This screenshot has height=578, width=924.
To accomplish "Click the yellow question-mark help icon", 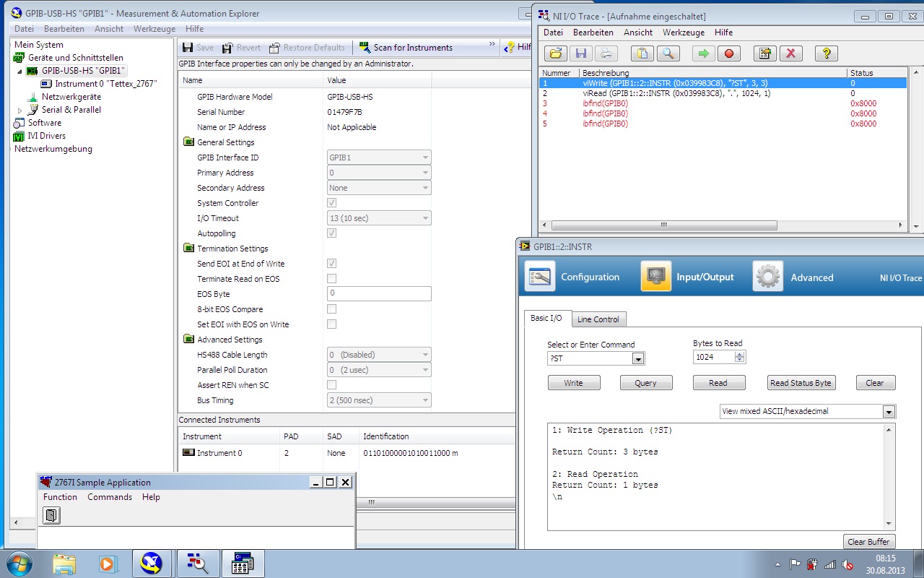I will [x=826, y=53].
